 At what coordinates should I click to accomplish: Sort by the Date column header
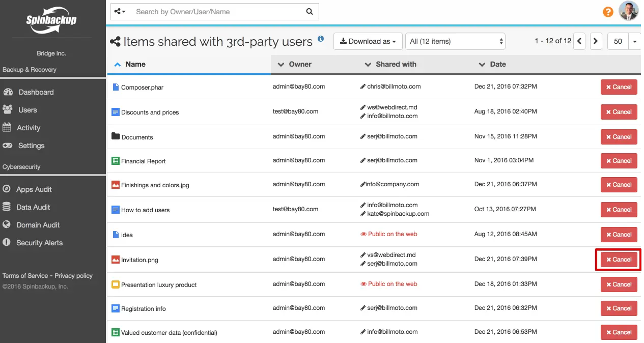point(497,64)
